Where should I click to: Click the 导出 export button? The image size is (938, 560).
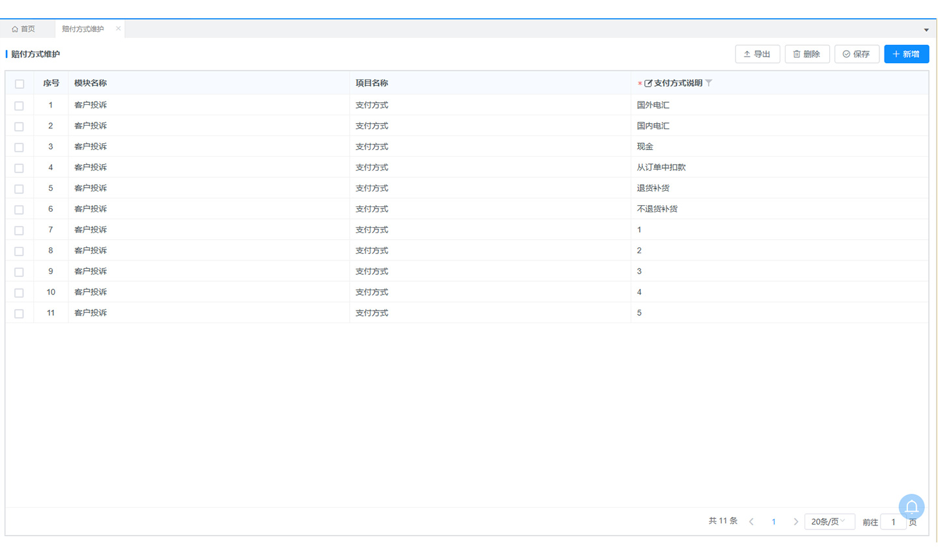757,54
